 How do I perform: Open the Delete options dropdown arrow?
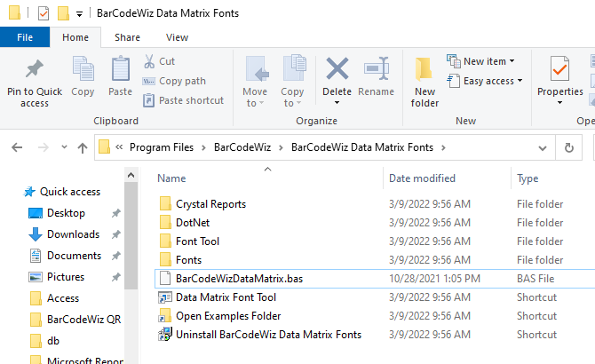(337, 103)
